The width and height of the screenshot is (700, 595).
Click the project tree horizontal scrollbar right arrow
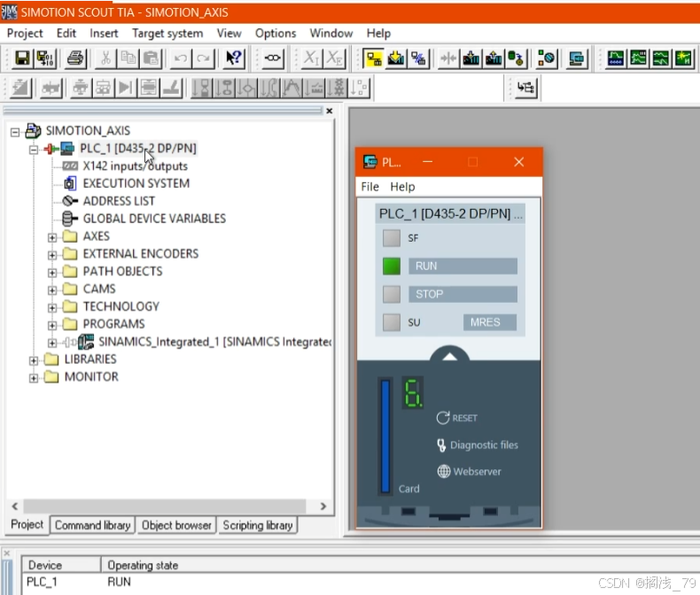tap(323, 506)
